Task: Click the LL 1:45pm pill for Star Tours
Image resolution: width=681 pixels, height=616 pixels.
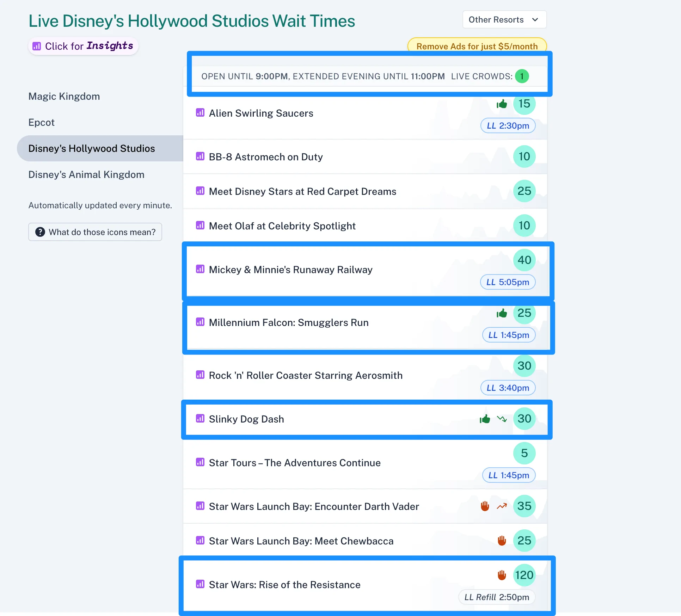Action: (x=509, y=475)
